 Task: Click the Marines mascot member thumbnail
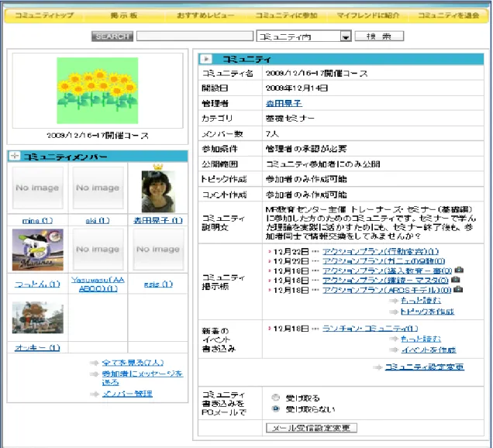(38, 250)
